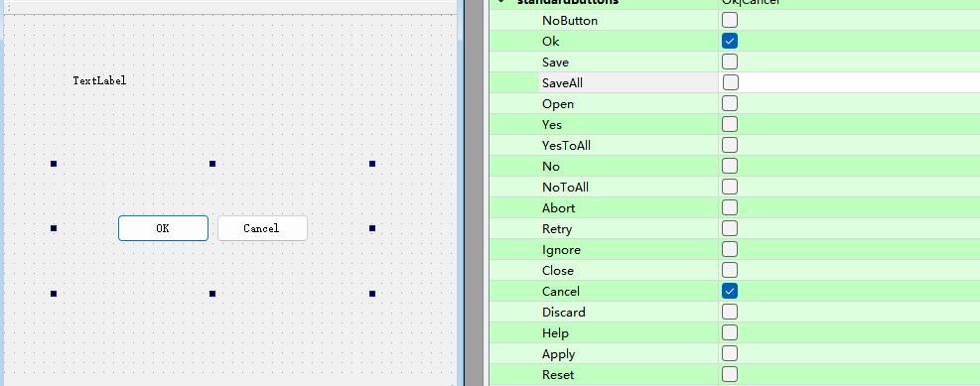Enable the Save checkbox

(x=730, y=62)
